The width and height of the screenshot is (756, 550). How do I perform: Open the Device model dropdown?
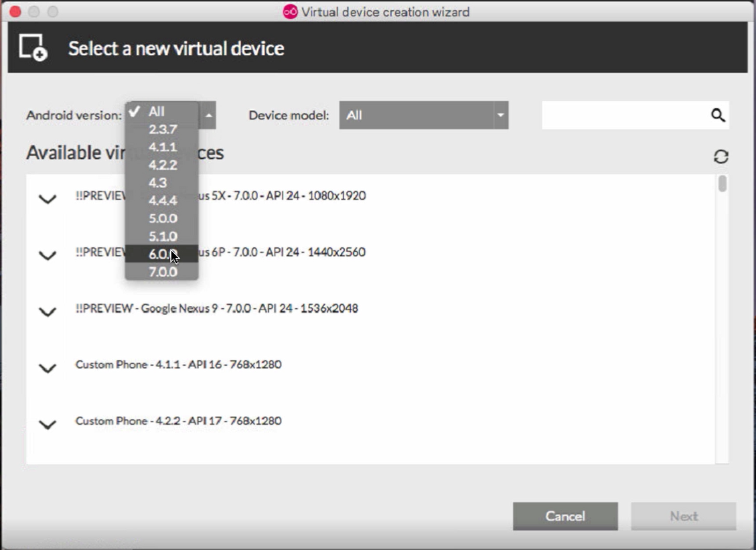click(424, 115)
